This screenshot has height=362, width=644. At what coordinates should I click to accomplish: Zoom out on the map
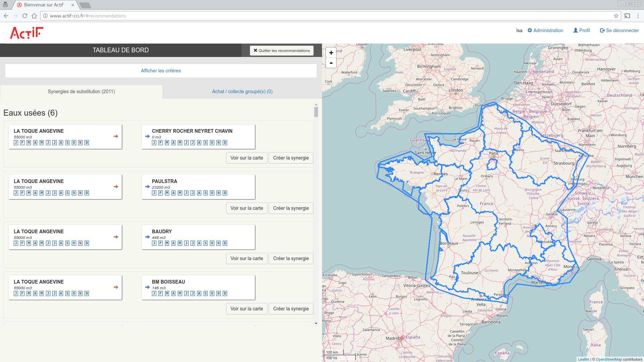coord(331,63)
